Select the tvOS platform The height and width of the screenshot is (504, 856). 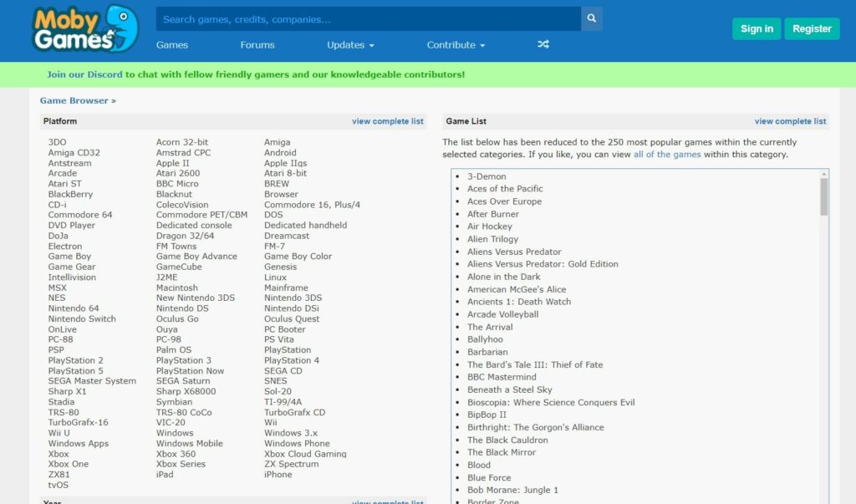point(59,485)
